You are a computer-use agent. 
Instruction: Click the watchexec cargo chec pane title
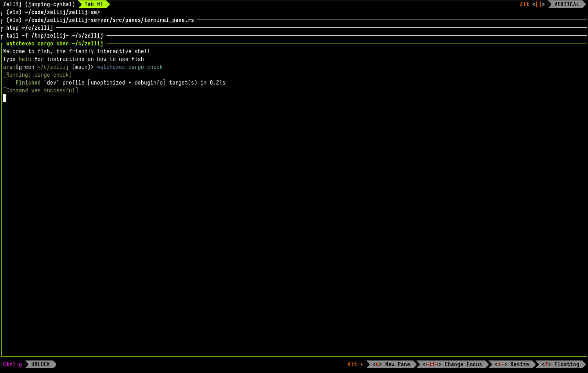(x=55, y=43)
